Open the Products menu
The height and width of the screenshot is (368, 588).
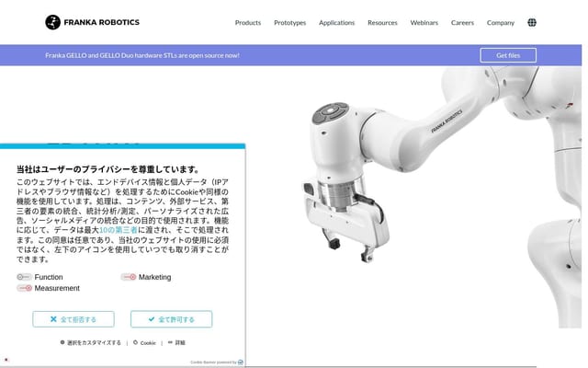tap(248, 22)
